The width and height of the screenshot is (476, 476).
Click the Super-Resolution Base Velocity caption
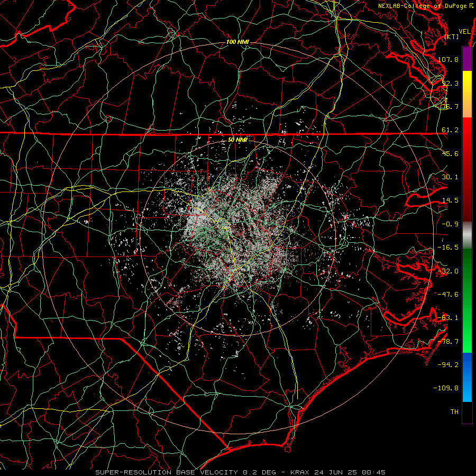pos(241,472)
